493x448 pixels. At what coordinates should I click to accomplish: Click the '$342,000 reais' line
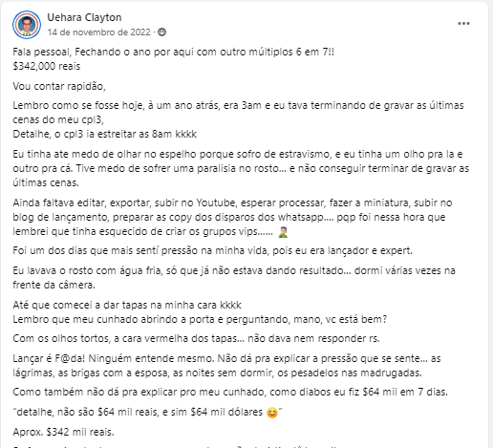(x=47, y=66)
